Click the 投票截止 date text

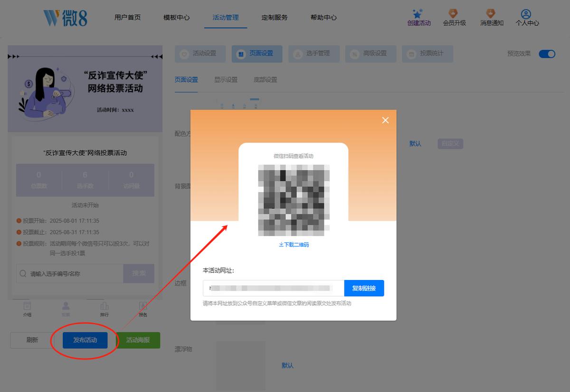[x=61, y=232]
